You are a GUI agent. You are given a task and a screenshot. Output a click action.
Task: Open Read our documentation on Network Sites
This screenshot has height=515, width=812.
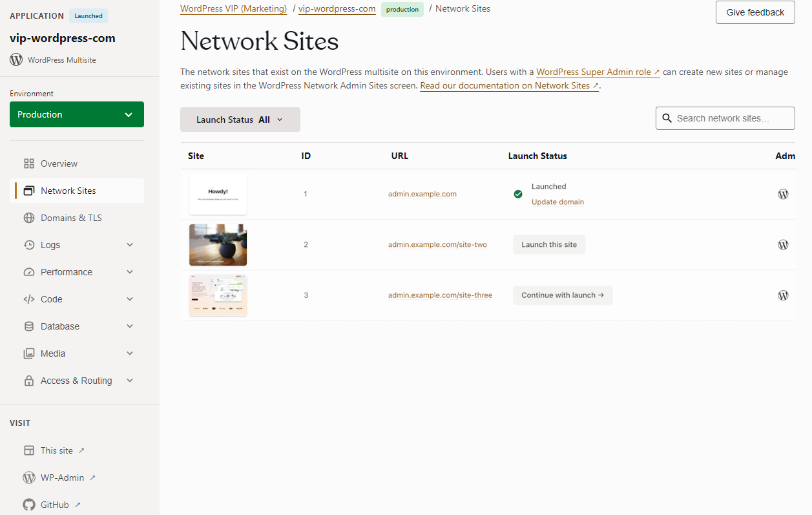pyautogui.click(x=510, y=85)
